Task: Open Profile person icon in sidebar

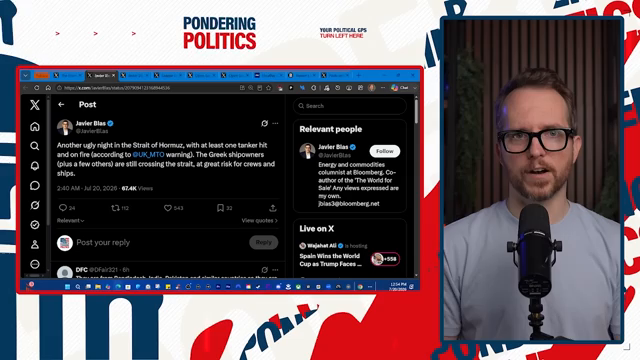Action: 35,244
